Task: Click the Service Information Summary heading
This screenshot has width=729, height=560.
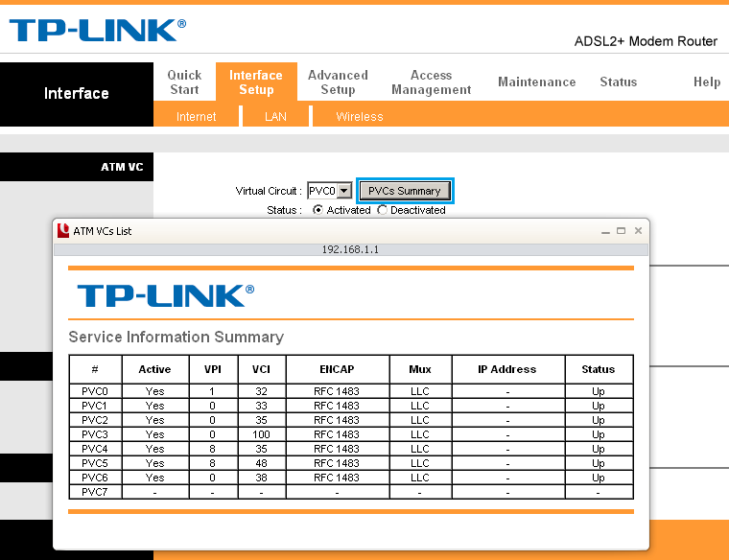Action: (176, 337)
